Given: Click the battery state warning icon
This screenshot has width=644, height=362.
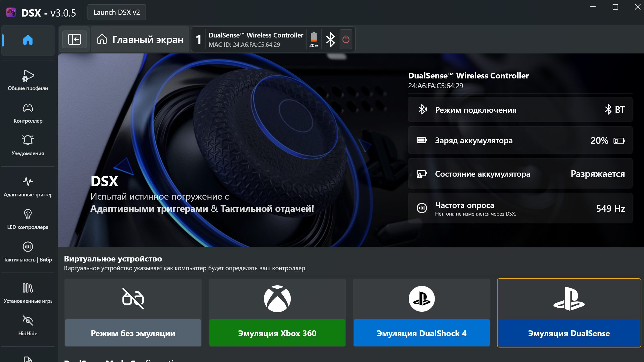Looking at the screenshot, I should 422,174.
